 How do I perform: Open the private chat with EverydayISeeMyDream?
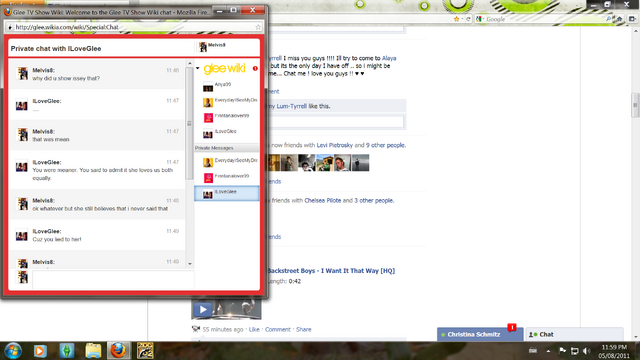point(227,162)
